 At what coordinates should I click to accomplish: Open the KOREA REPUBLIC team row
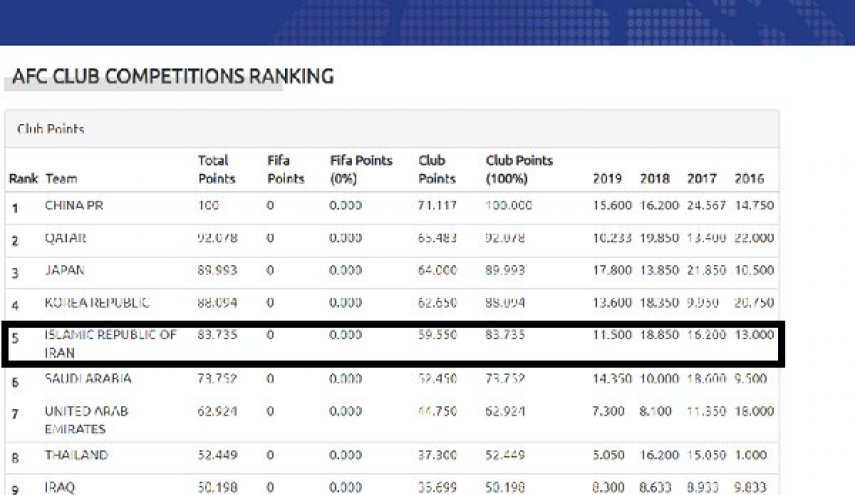[x=97, y=303]
